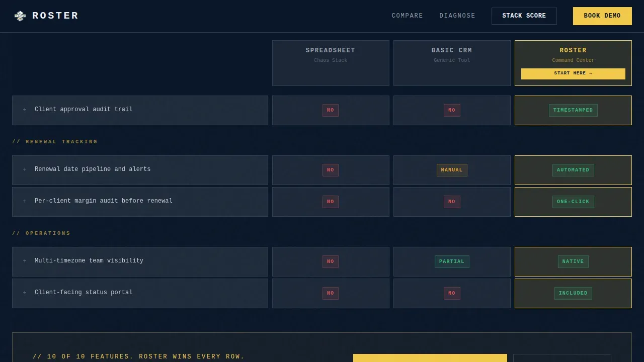Click the Book Demo button

coord(602,16)
